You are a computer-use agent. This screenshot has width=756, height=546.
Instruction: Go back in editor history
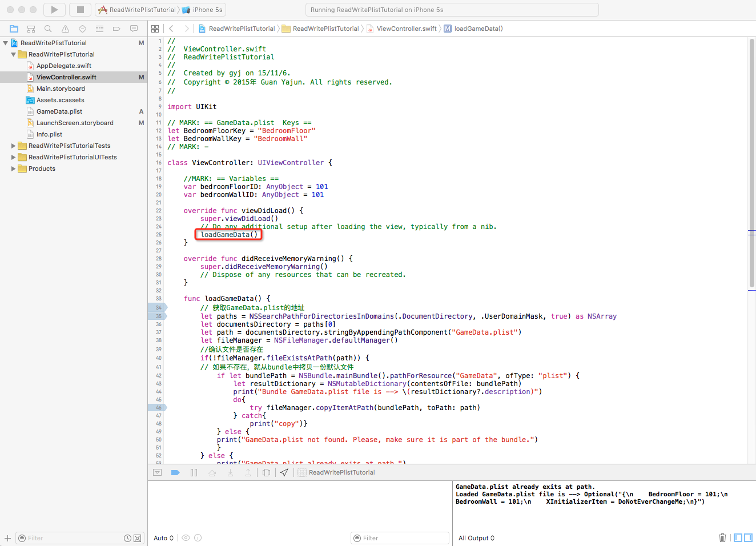click(x=171, y=29)
